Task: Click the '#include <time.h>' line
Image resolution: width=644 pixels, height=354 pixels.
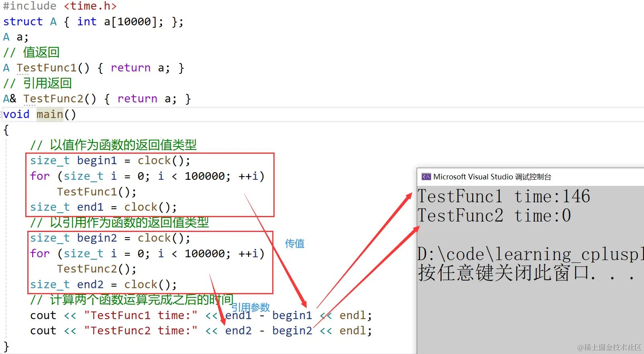Action: tap(60, 6)
